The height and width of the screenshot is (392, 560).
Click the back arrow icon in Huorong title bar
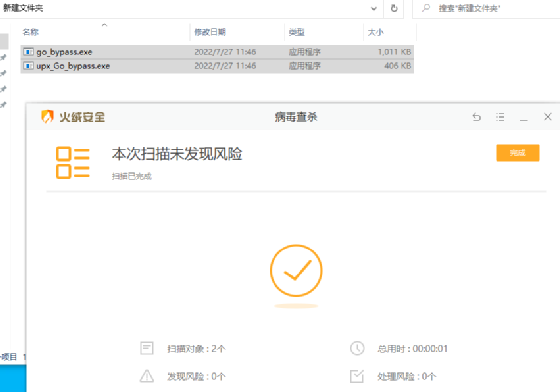pyautogui.click(x=476, y=117)
